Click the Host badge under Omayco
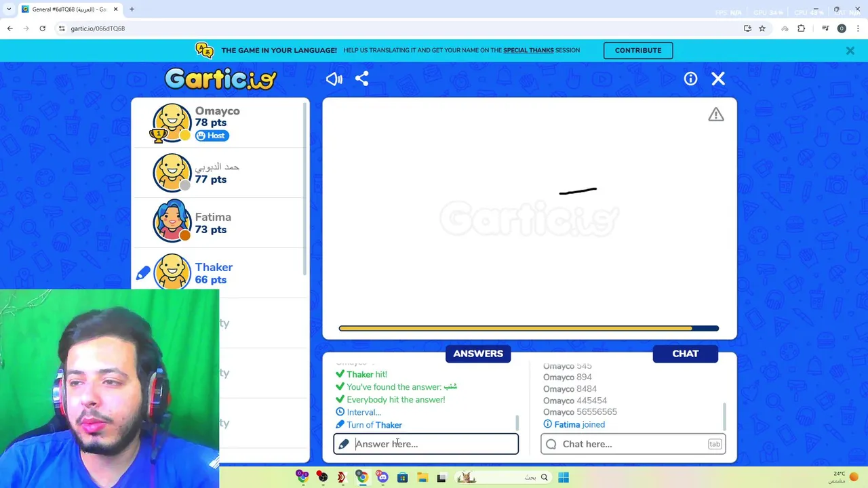The width and height of the screenshot is (868, 488). click(x=212, y=136)
